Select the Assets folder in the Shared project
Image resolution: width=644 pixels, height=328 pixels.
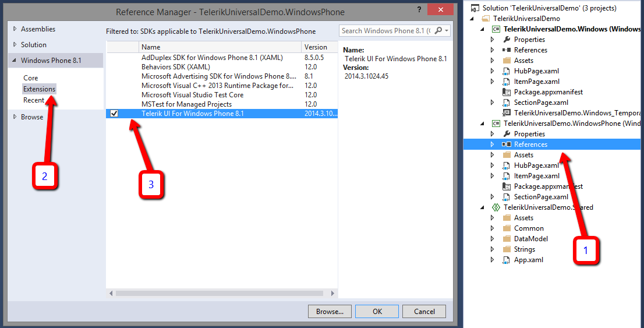523,218
